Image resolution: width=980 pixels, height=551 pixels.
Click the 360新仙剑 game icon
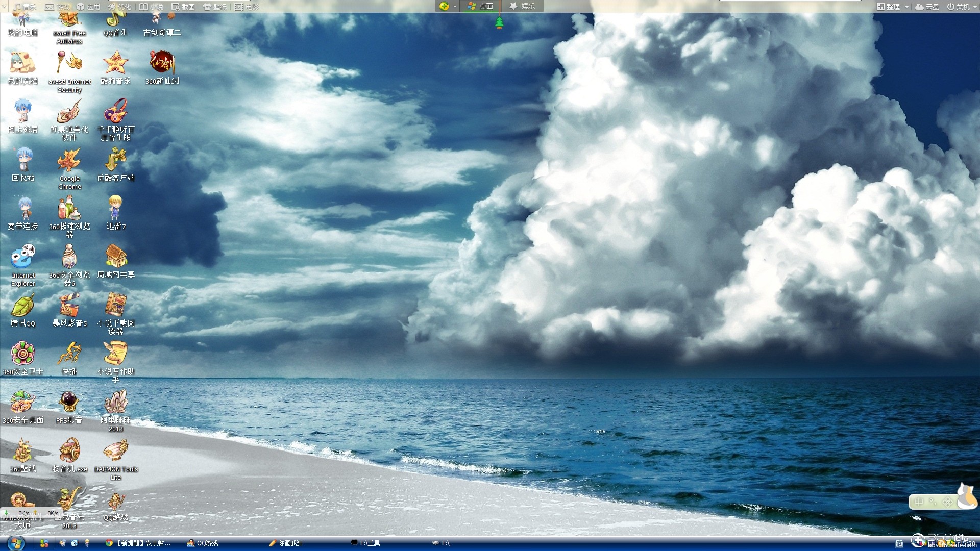[162, 67]
